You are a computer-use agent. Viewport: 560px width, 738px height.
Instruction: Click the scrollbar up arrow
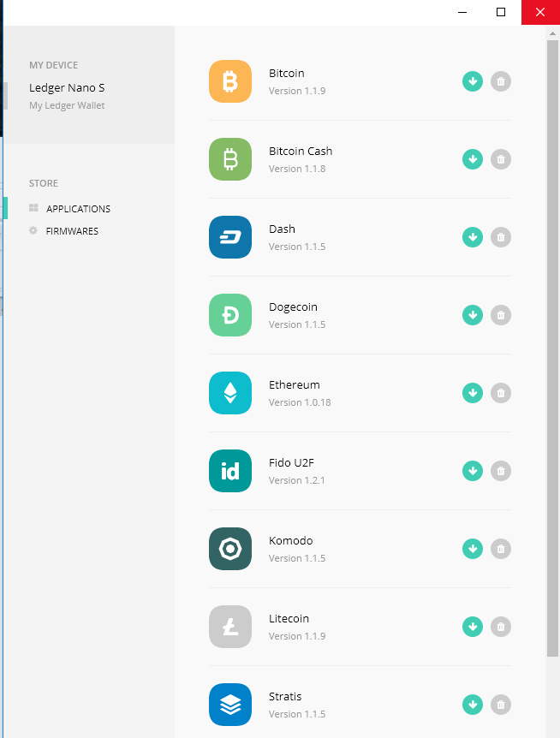point(552,33)
